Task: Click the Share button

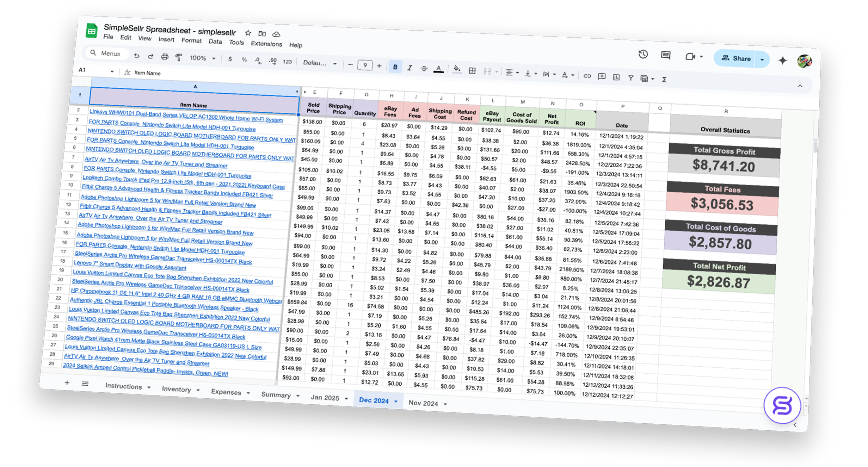Action: [x=735, y=58]
